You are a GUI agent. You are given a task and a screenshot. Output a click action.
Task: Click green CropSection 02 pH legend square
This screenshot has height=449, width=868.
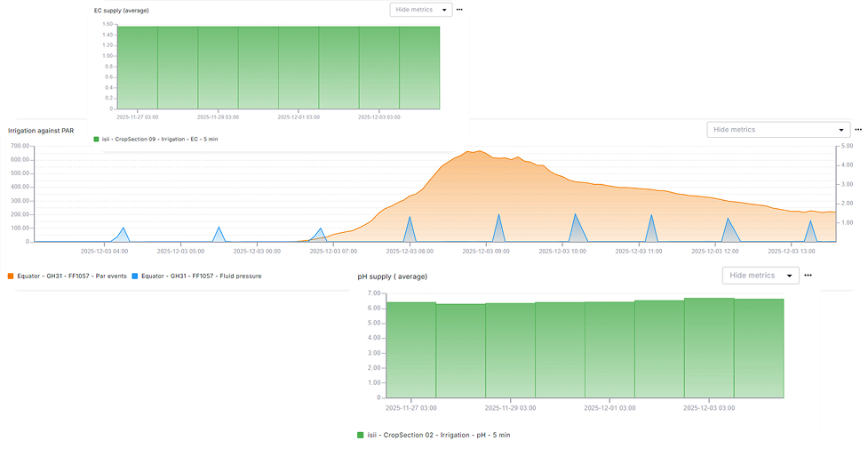361,435
